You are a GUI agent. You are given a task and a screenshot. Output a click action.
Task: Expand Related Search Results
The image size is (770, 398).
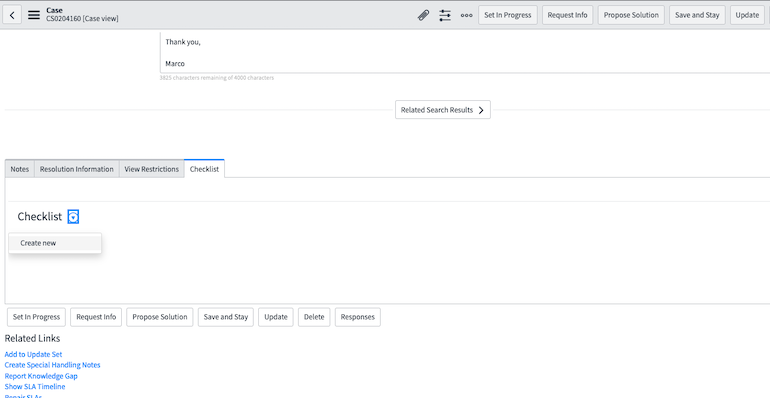pyautogui.click(x=442, y=110)
